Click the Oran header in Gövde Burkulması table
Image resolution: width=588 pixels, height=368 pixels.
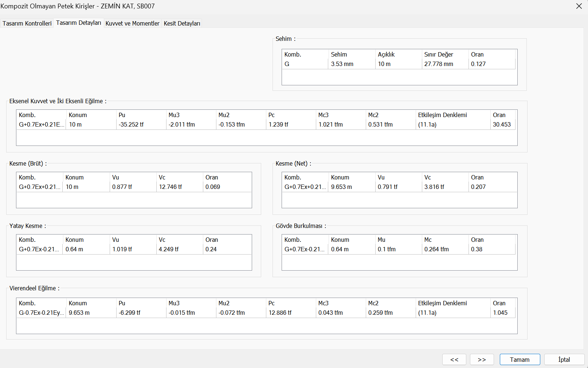pyautogui.click(x=477, y=240)
